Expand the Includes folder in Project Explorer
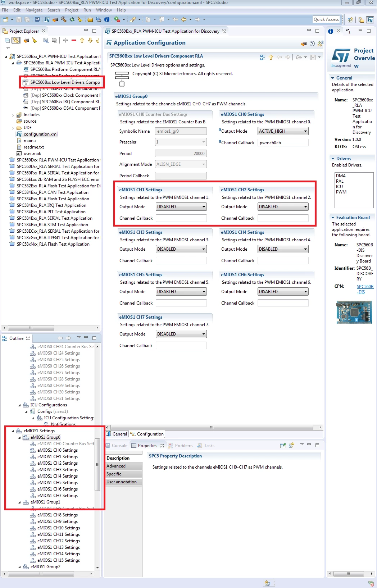 [13, 115]
